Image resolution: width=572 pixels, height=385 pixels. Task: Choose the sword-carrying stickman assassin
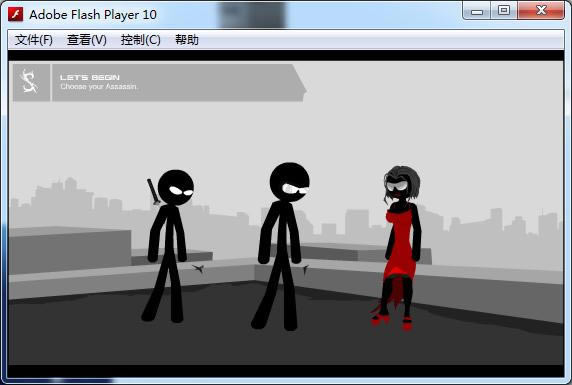point(169,246)
